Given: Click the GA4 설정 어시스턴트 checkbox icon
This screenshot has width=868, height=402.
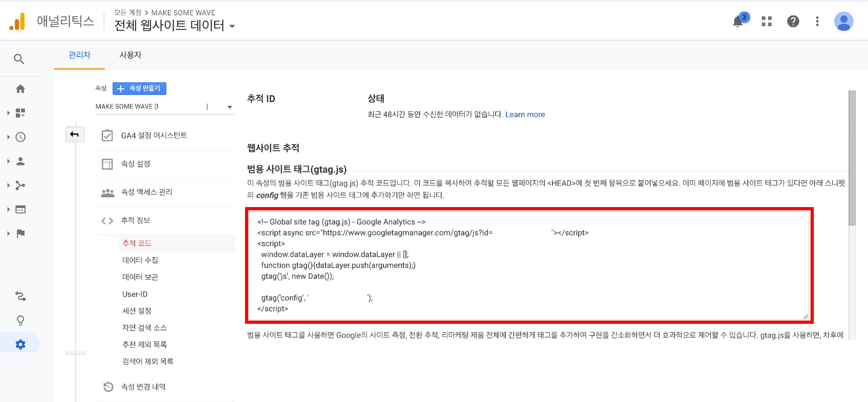Looking at the screenshot, I should (107, 135).
